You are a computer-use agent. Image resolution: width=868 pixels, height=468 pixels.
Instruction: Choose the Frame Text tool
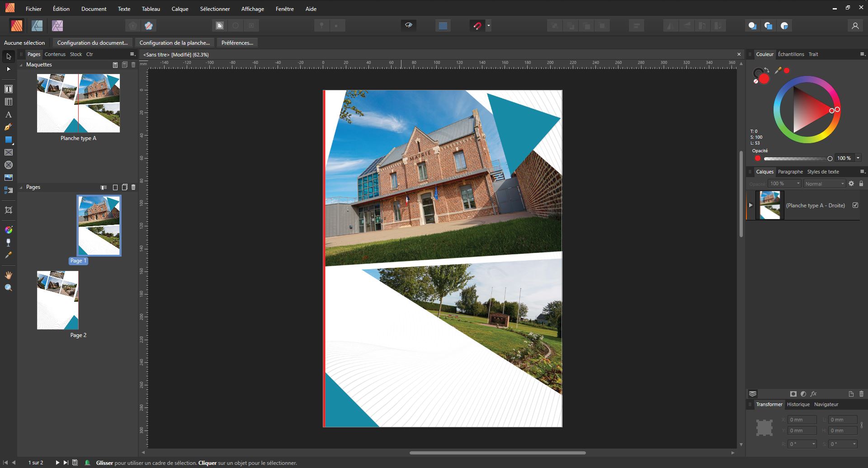coord(9,89)
